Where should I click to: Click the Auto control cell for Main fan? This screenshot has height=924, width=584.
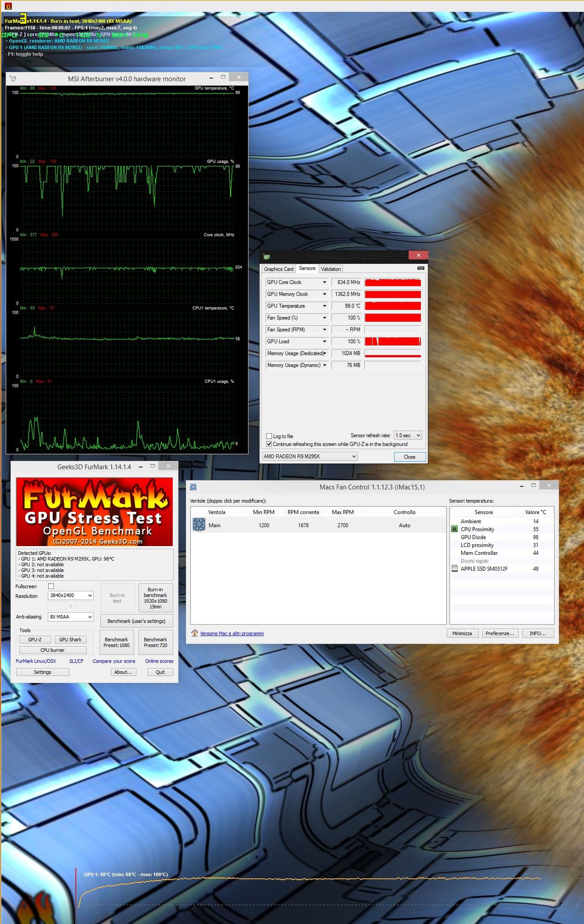(405, 526)
